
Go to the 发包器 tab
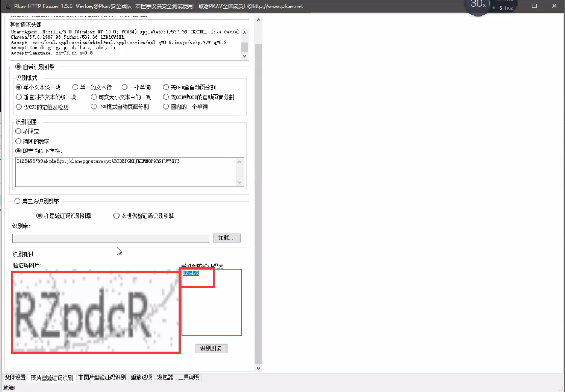[165, 377]
